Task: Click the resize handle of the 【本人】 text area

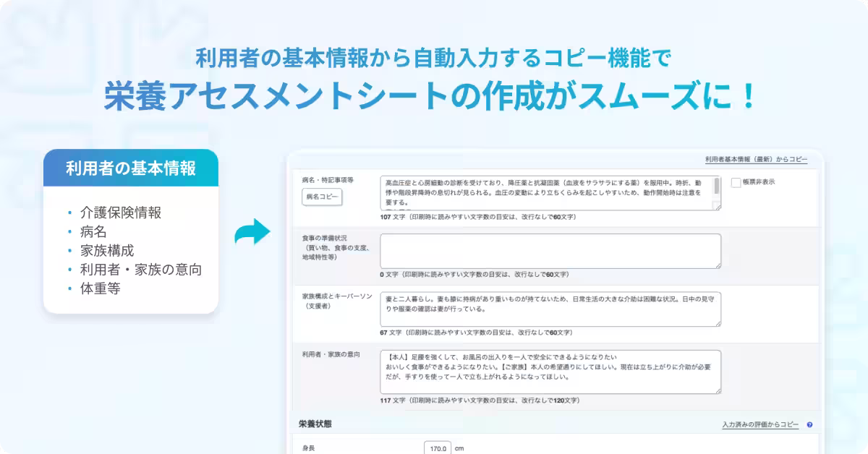Action: pos(717,390)
